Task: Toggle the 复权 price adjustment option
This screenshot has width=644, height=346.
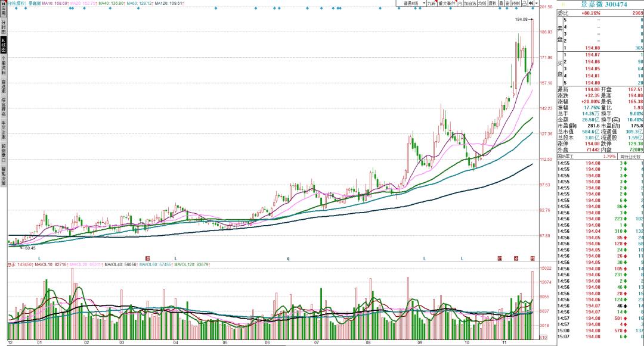Action: coord(493,3)
